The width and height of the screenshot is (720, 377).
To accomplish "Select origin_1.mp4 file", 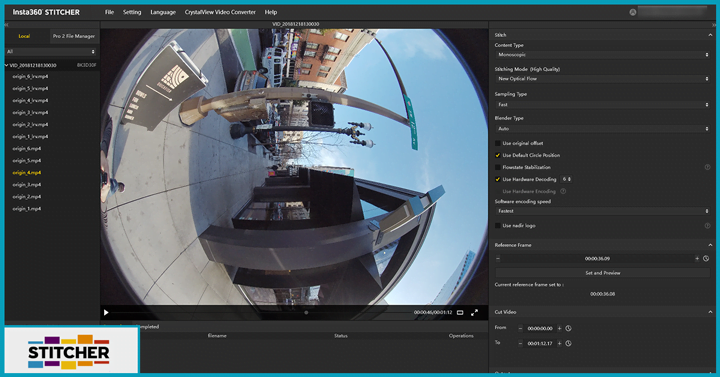I will pos(27,208).
